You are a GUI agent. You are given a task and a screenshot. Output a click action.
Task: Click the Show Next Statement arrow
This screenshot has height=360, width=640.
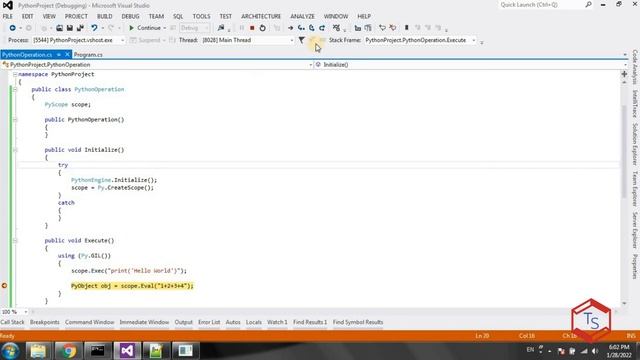(290, 28)
